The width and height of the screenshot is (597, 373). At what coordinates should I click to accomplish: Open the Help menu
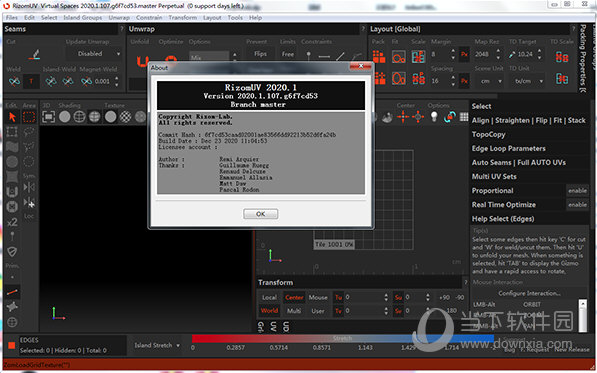coord(255,18)
